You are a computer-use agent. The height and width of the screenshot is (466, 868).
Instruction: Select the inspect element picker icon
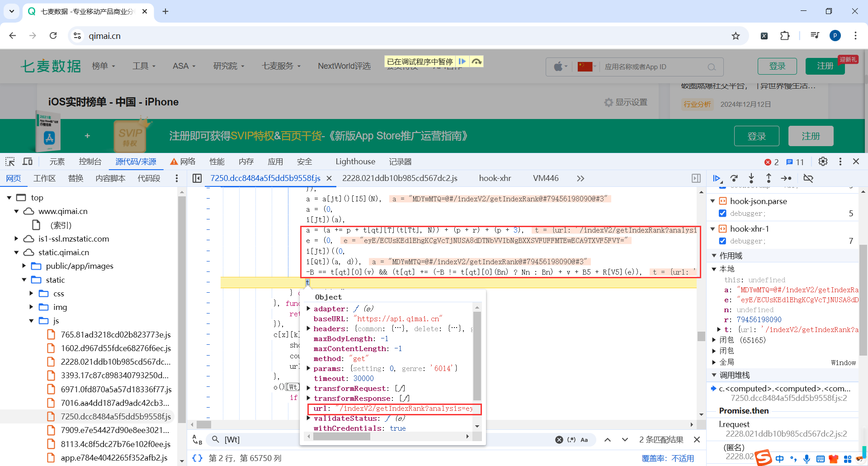[10, 162]
